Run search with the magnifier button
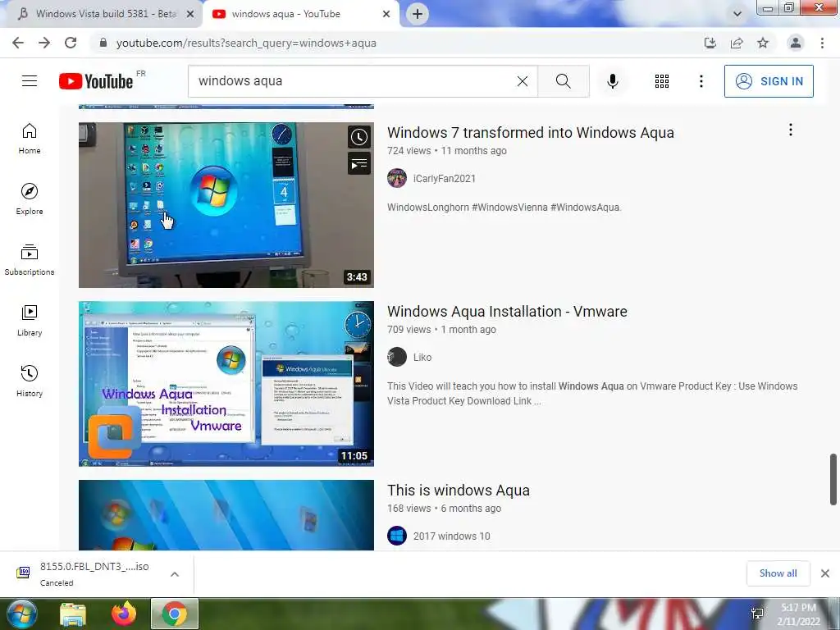 (x=563, y=81)
